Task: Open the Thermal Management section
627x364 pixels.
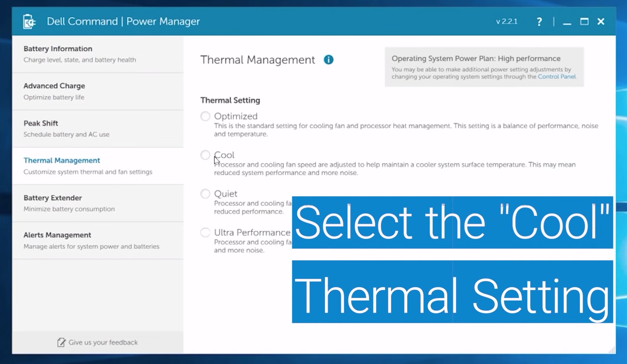Action: point(98,166)
